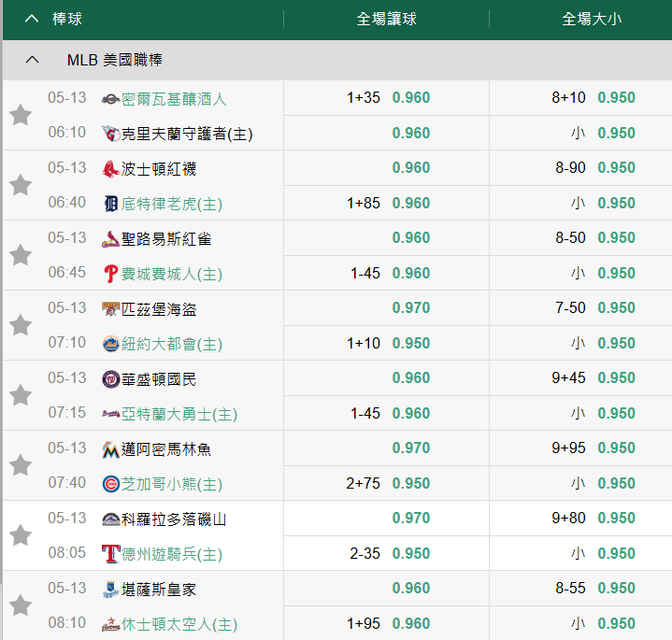This screenshot has height=640, width=672.
Task: Collapse the MLB 美國職棒 league chevron
Action: tap(32, 60)
